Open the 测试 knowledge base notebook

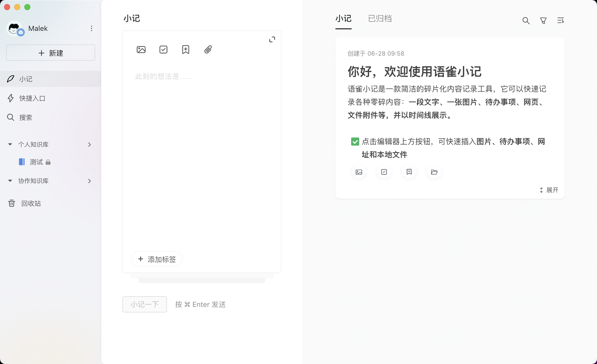[x=36, y=162]
